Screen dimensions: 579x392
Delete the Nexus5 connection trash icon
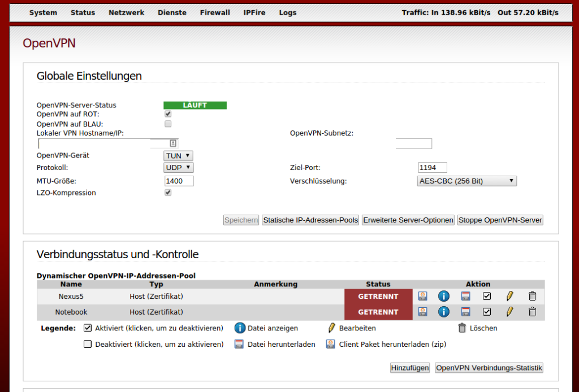(532, 296)
